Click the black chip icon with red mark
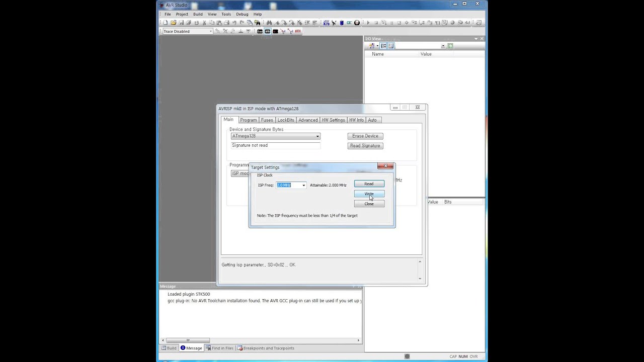 pyautogui.click(x=275, y=31)
